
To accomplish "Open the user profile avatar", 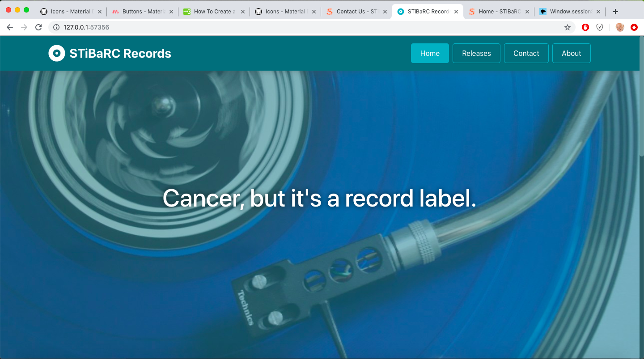I will click(620, 27).
